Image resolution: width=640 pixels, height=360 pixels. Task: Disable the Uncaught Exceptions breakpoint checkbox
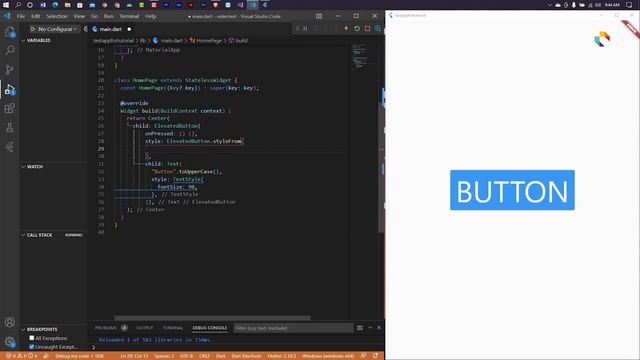(31, 347)
